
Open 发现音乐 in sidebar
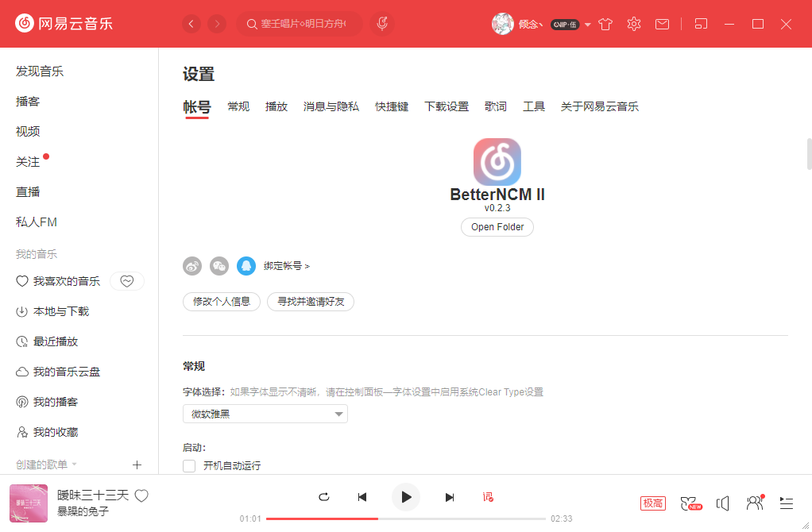pyautogui.click(x=40, y=71)
